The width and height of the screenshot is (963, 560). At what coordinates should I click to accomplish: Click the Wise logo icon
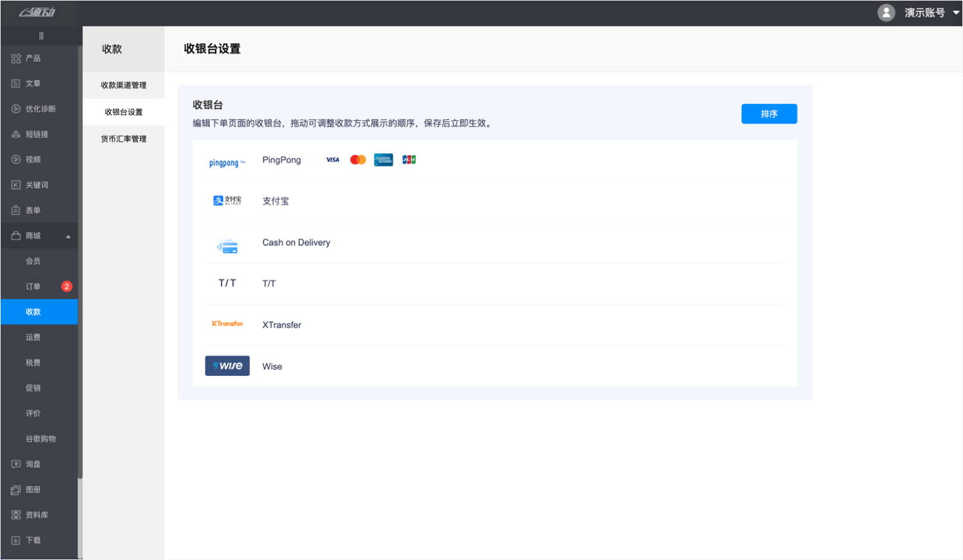pos(227,366)
